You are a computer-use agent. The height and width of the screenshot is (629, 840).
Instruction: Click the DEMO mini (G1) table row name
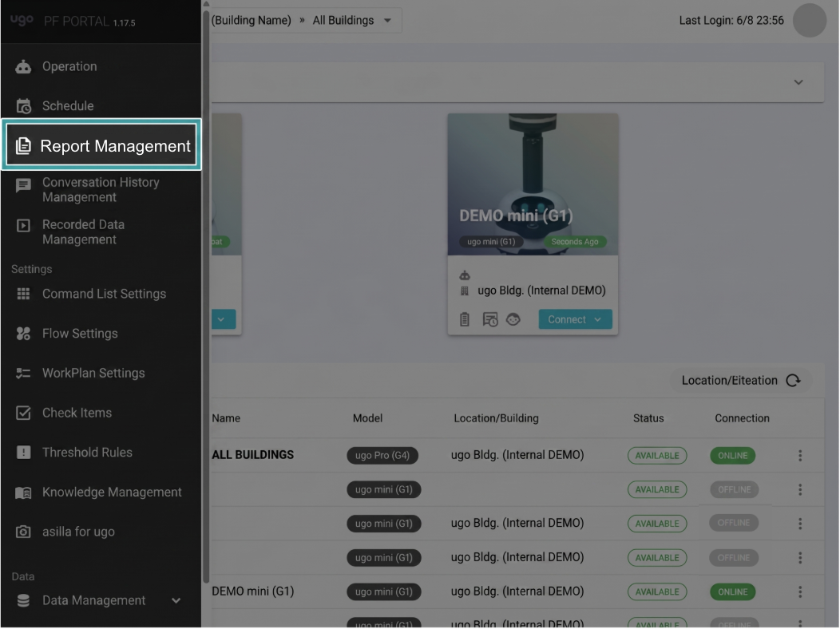pyautogui.click(x=253, y=591)
